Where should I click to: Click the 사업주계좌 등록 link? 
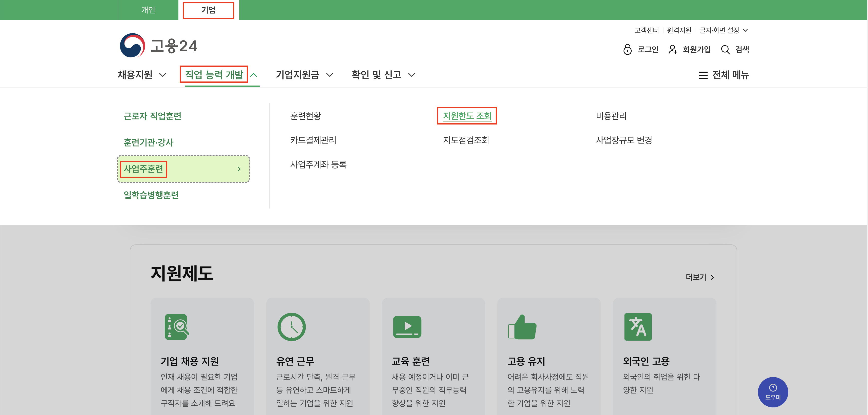[x=318, y=164]
